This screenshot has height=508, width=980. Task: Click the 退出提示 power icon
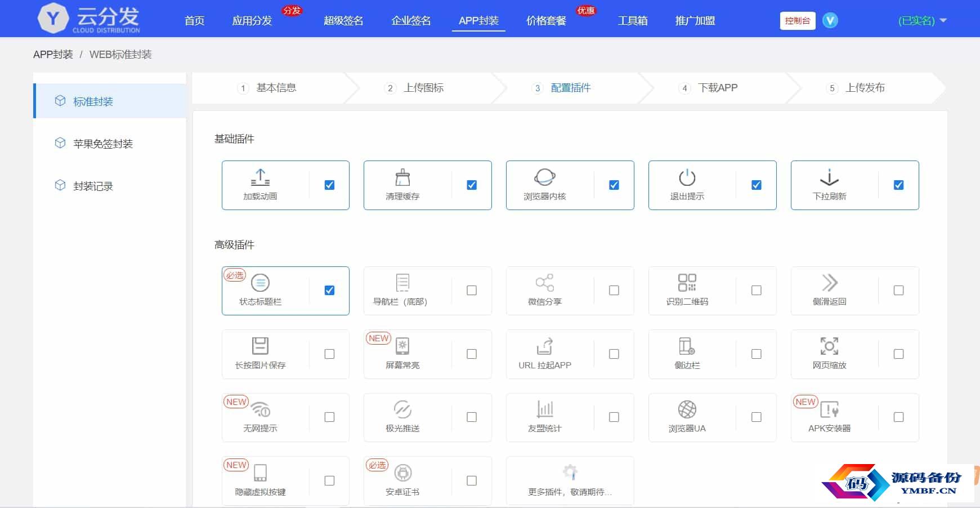coord(687,177)
